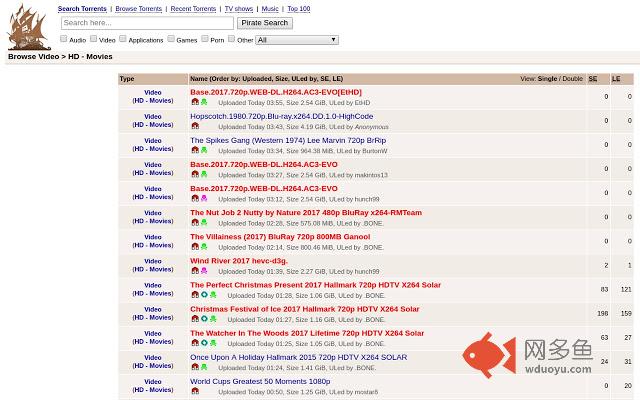
Task: Open The Villainess (2017) BluRay torrent
Action: pyautogui.click(x=280, y=237)
